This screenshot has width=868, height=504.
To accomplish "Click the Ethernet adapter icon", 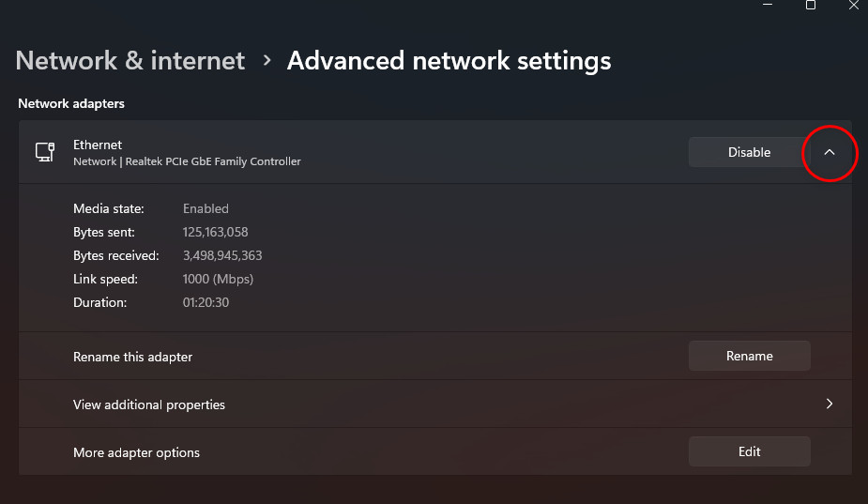I will [43, 152].
